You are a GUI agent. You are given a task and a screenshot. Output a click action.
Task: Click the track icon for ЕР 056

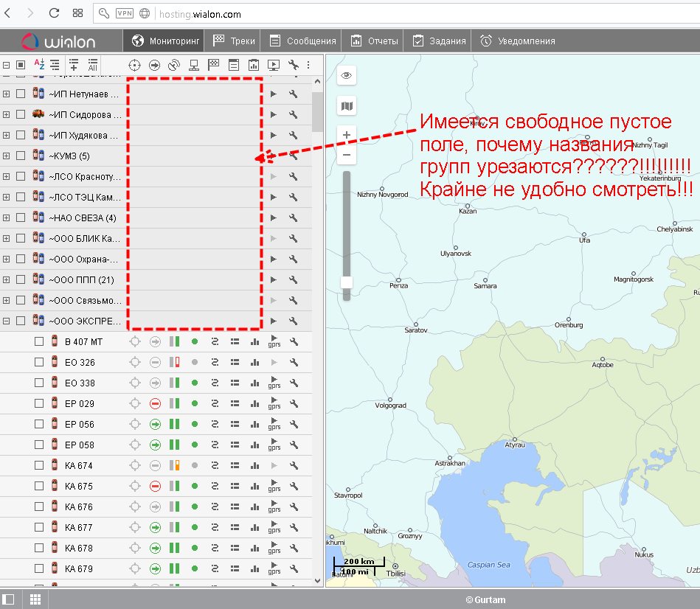coord(215,425)
